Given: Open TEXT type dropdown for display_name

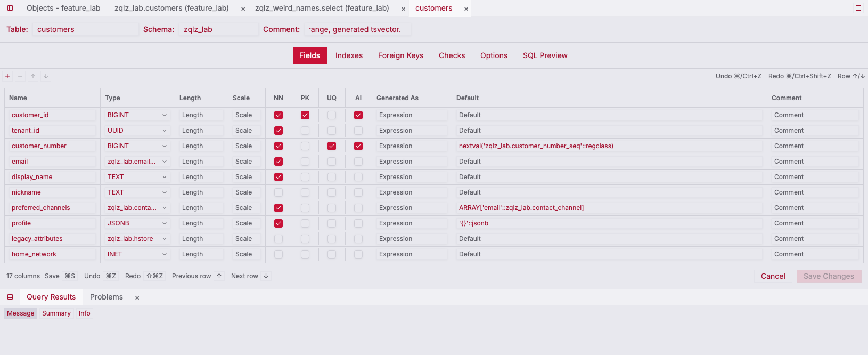Looking at the screenshot, I should [137, 177].
